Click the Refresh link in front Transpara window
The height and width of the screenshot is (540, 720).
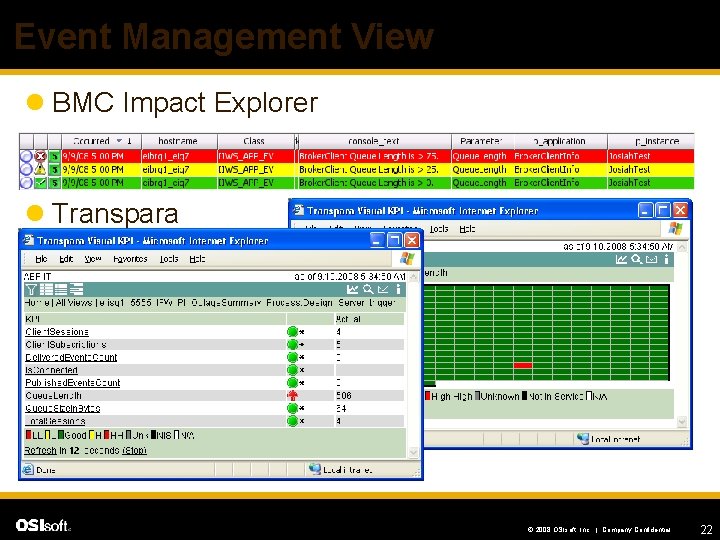[x=40, y=450]
